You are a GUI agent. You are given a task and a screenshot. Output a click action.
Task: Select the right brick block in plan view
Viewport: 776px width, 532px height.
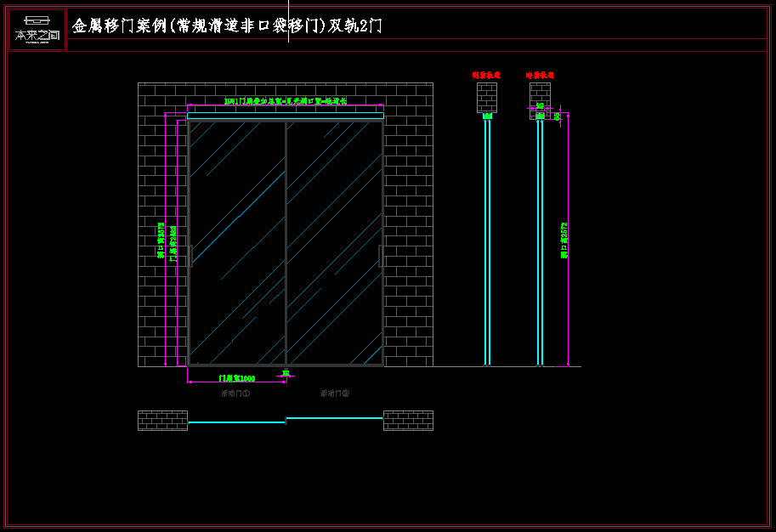click(408, 421)
